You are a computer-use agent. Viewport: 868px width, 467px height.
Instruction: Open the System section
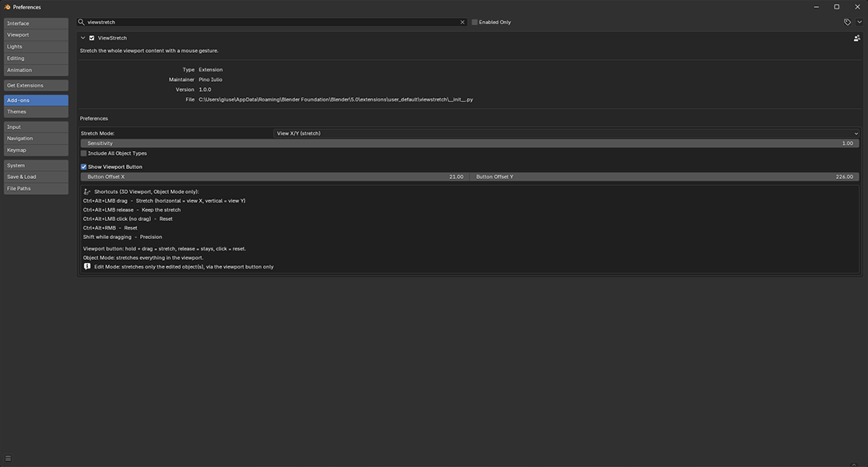click(x=36, y=166)
